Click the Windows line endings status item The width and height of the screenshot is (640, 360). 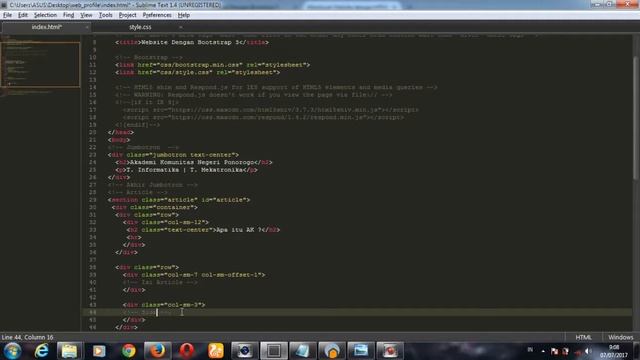pyautogui.click(x=620, y=337)
